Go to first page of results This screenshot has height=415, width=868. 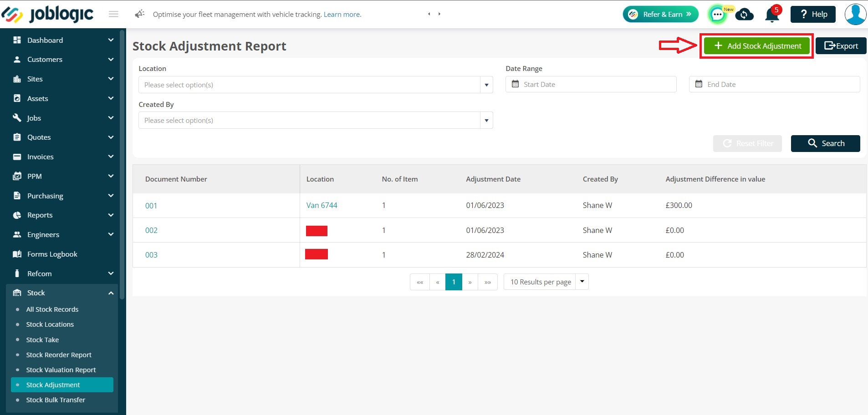point(420,282)
